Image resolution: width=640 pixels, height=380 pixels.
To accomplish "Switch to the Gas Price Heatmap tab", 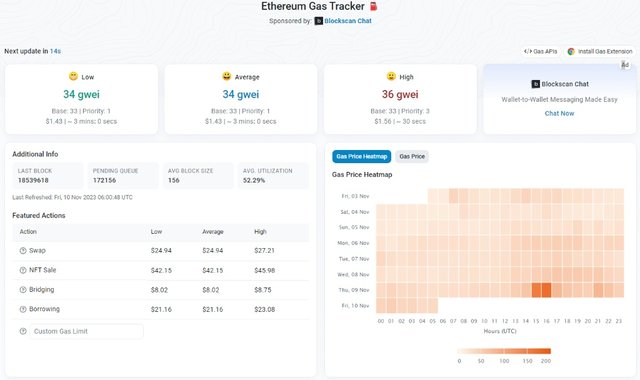I will click(x=362, y=156).
